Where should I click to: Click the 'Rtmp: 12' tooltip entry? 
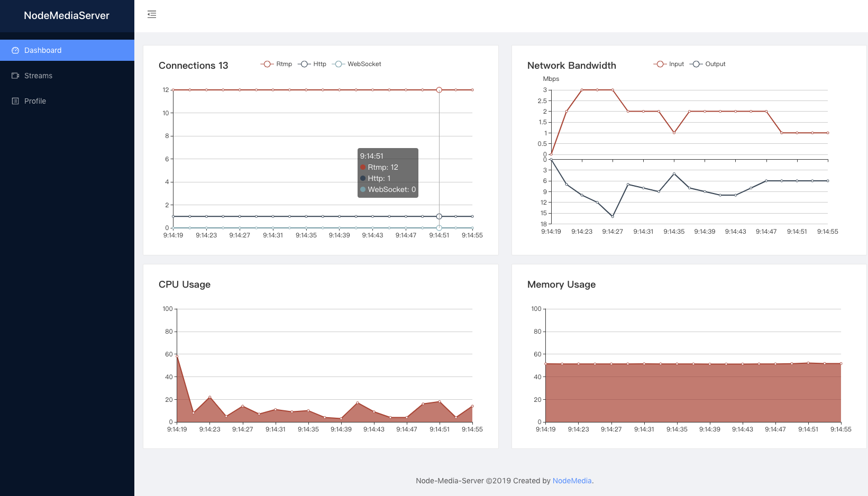pyautogui.click(x=379, y=167)
